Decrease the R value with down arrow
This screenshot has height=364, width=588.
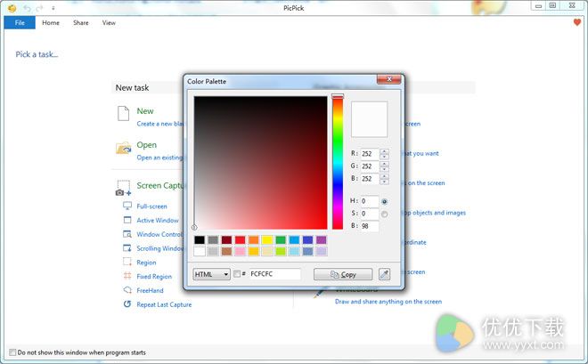pyautogui.click(x=384, y=157)
